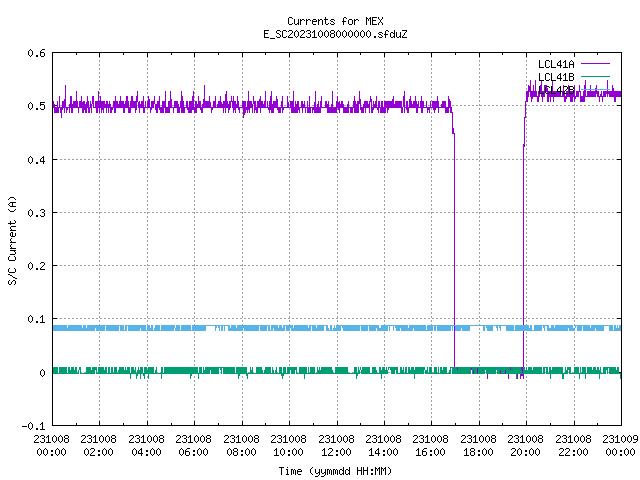This screenshot has height=480, width=640.
Task: Click the x-axis tick '231008 02:00'
Action: pos(98,446)
